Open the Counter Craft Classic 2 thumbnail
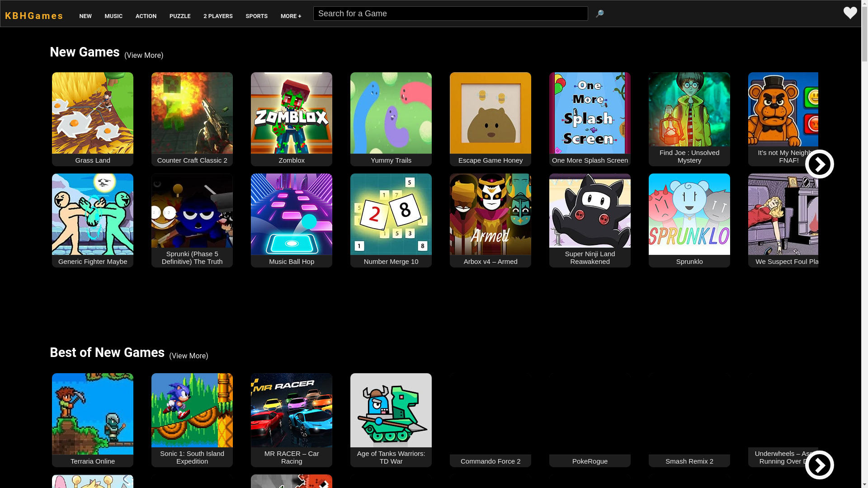 [x=192, y=113]
